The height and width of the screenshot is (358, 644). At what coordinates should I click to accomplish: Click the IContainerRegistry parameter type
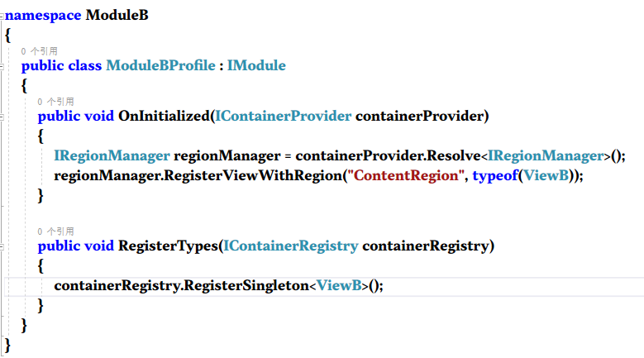coord(290,246)
